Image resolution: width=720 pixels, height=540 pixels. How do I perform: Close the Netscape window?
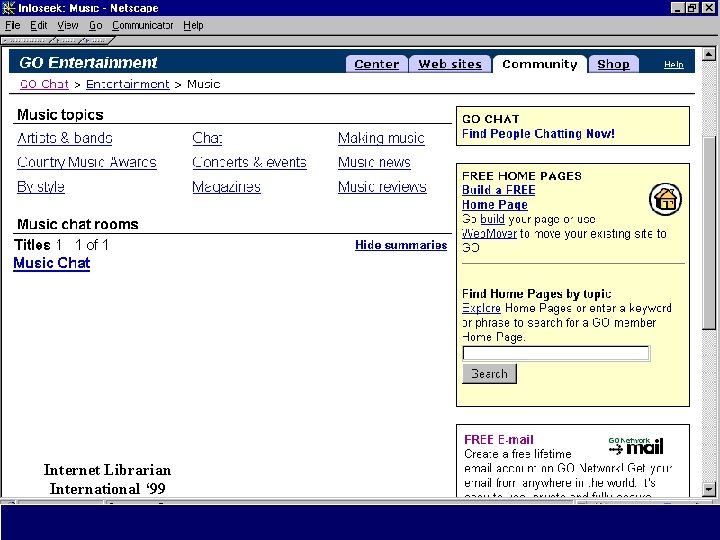pos(709,8)
